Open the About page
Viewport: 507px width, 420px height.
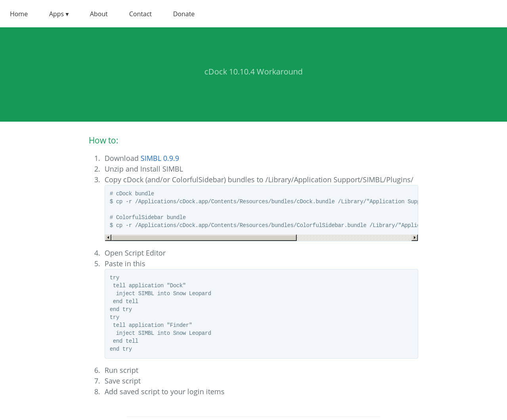coord(99,14)
